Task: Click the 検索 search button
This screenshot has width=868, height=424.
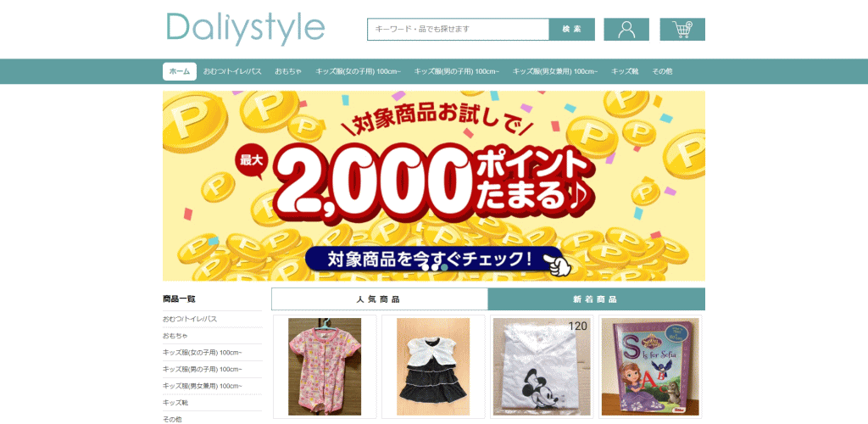Action: point(572,30)
